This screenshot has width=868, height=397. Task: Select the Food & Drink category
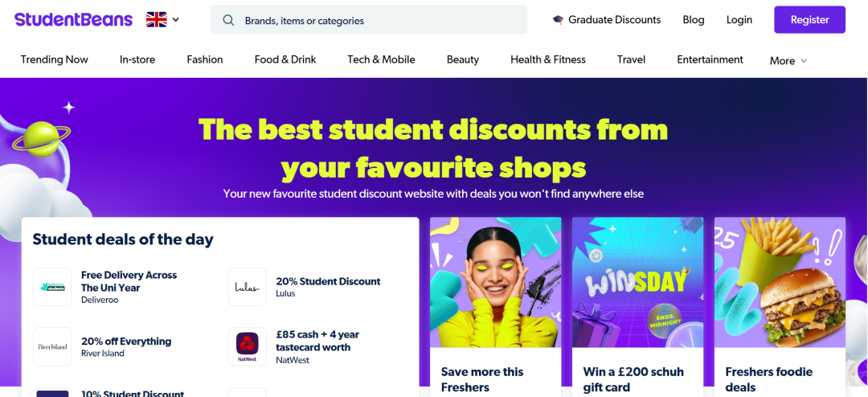[285, 59]
